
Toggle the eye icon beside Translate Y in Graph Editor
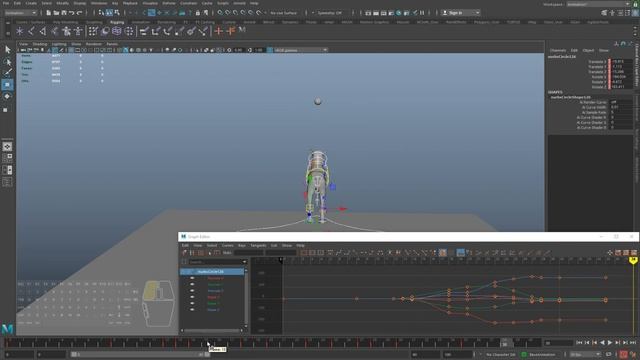point(192,284)
